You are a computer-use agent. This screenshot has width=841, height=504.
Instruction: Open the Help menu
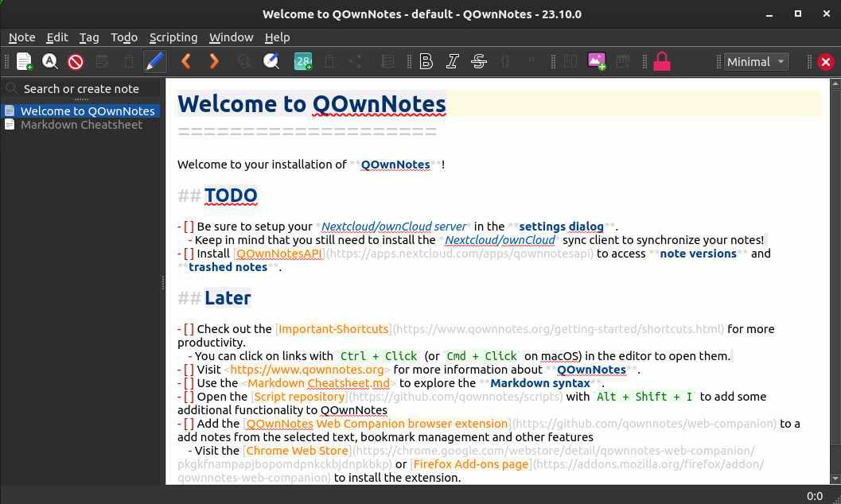point(278,37)
